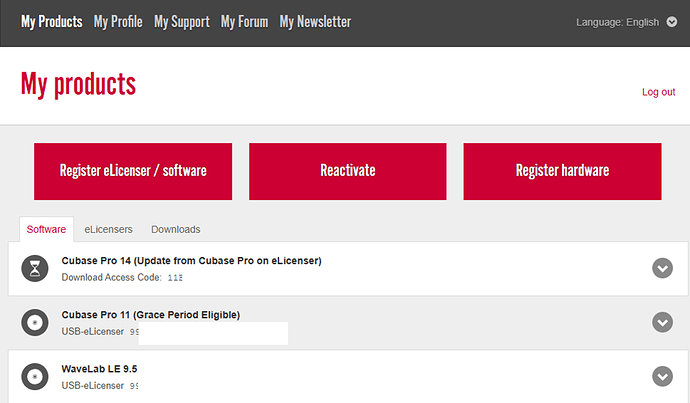Go to My Profile
This screenshot has width=690, height=403.
click(x=118, y=21)
